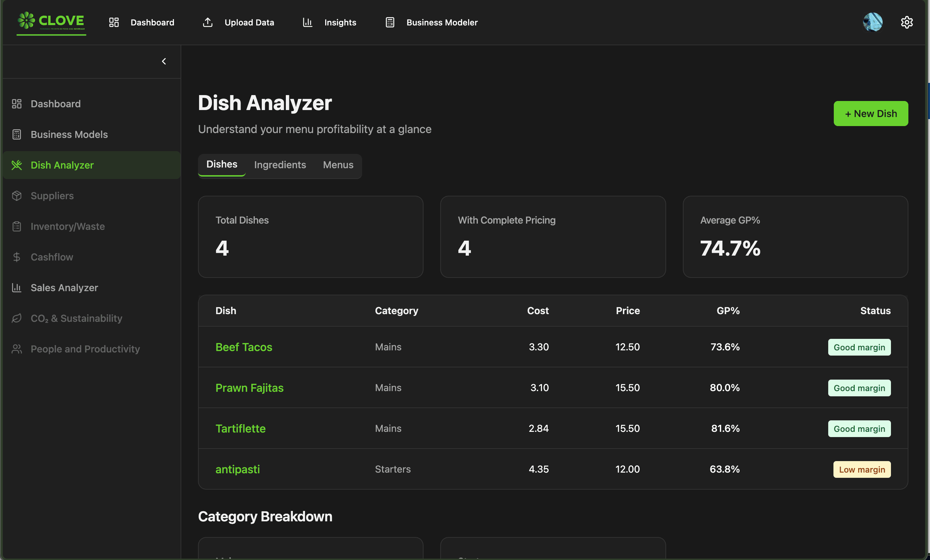The width and height of the screenshot is (930, 560).
Task: Open Cashflow dollar sign icon
Action: [17, 257]
